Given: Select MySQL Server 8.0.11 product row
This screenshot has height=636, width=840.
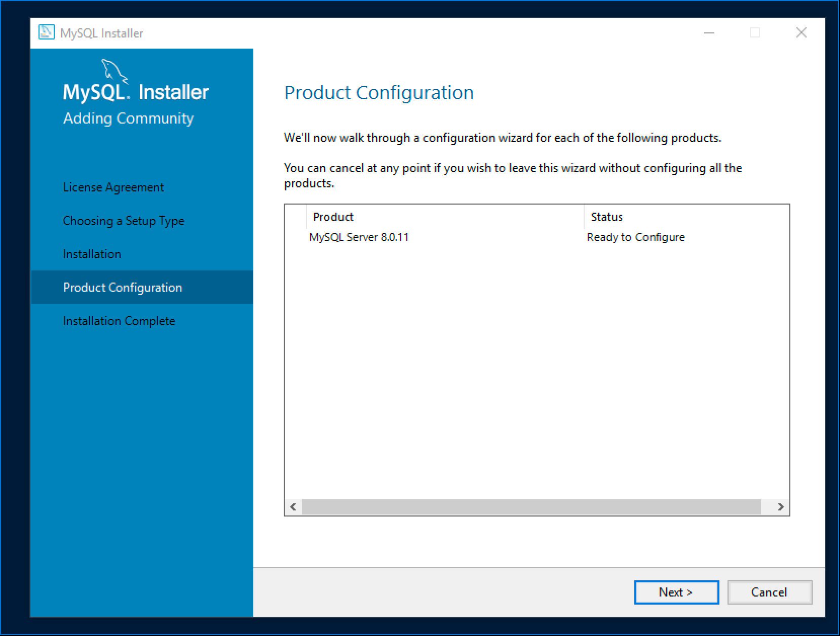Looking at the screenshot, I should pos(359,237).
